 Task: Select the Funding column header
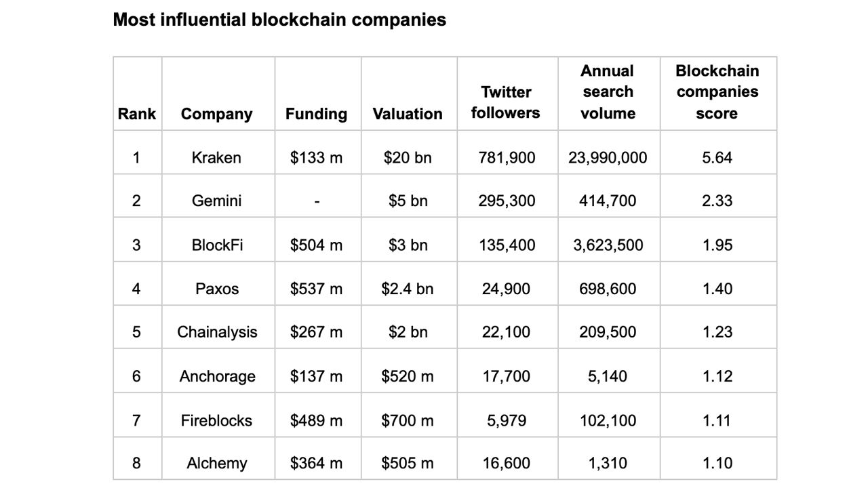pyautogui.click(x=316, y=114)
